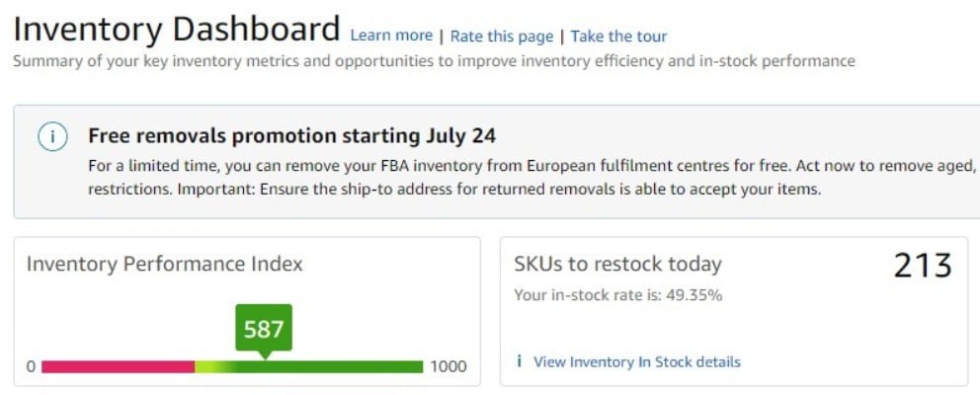
Task: Open View Inventory In Stock details
Action: (x=636, y=362)
